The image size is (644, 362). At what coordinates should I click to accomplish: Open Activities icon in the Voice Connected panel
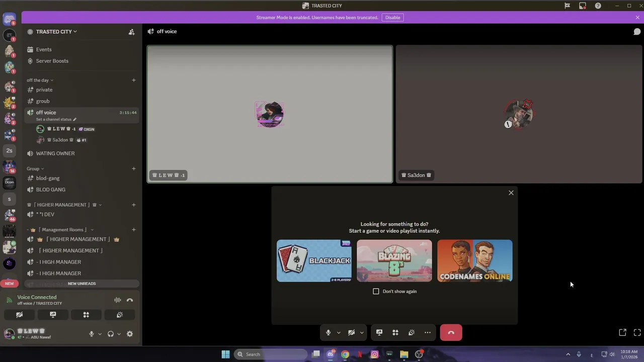(86, 315)
